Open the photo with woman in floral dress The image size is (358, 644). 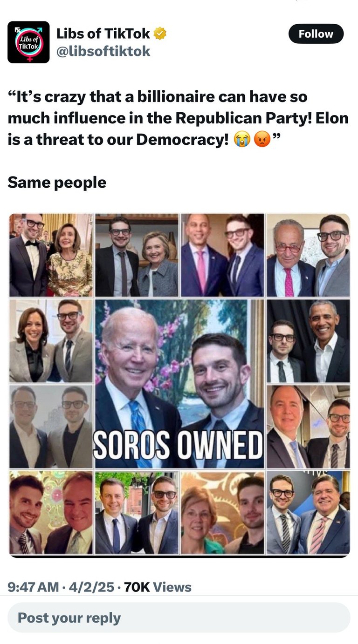pos(51,255)
